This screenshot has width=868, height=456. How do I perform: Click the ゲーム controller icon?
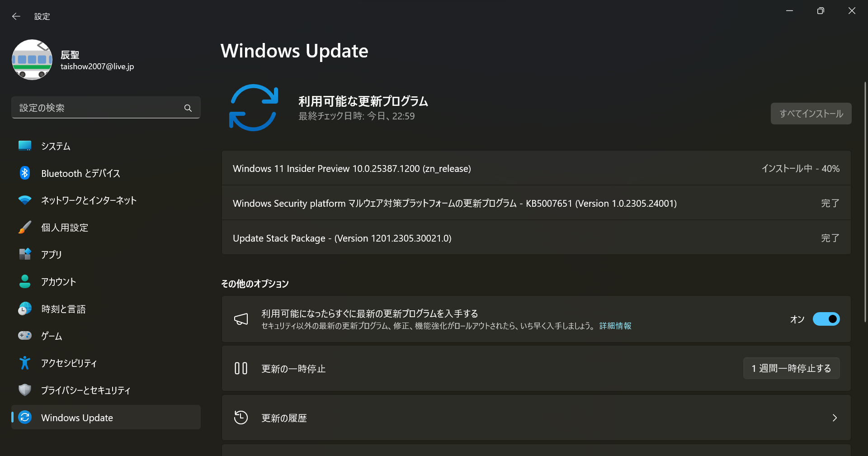25,336
